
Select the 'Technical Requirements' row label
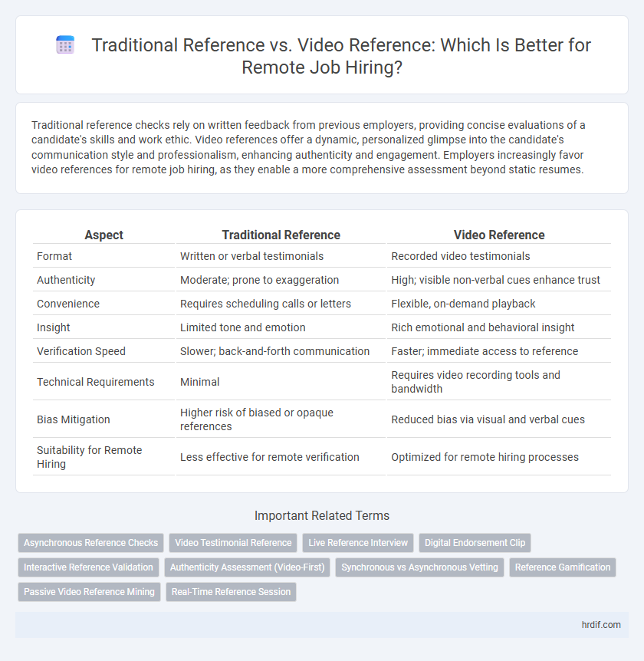pyautogui.click(x=95, y=382)
